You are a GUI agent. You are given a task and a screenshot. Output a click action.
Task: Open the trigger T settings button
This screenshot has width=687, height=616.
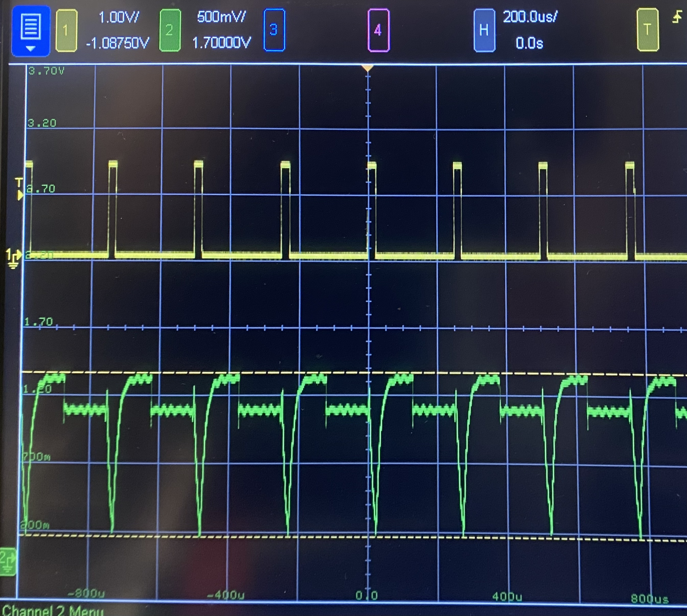click(647, 30)
